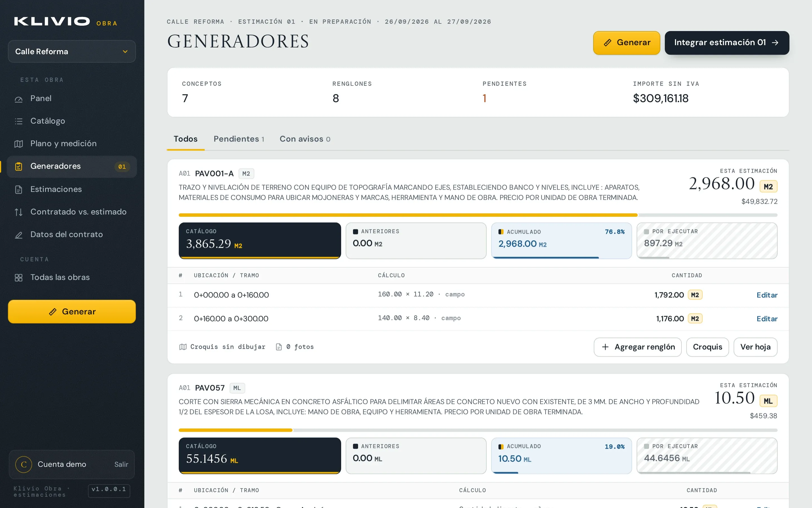The width and height of the screenshot is (812, 508).
Task: Click the Generar button in page header
Action: (626, 43)
